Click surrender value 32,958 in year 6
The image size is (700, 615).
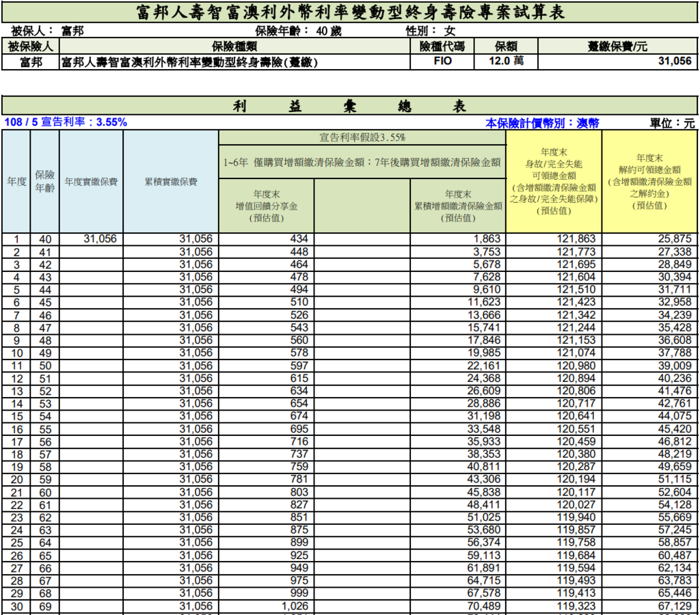[675, 302]
